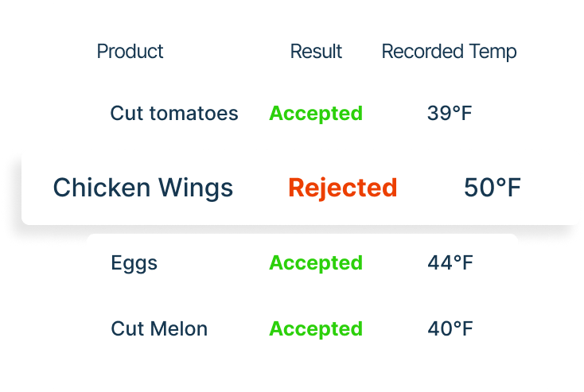This screenshot has height=392, width=584.
Task: Click the Product column header
Action: pos(130,52)
